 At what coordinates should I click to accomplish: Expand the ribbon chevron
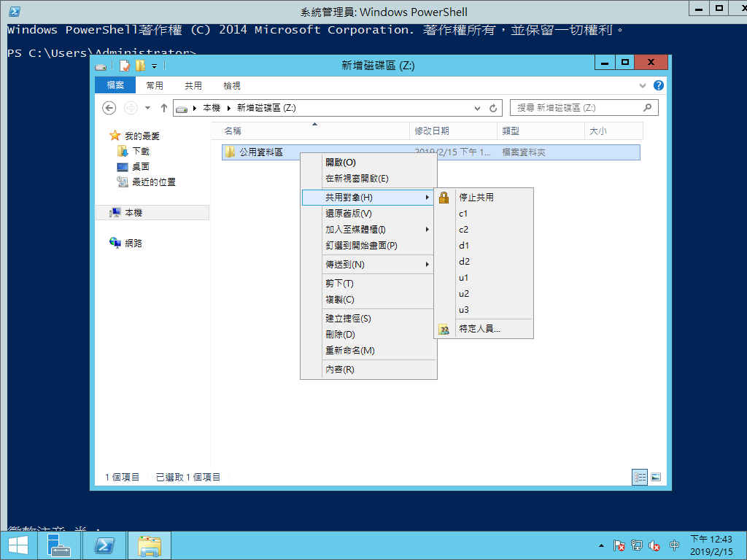[643, 86]
